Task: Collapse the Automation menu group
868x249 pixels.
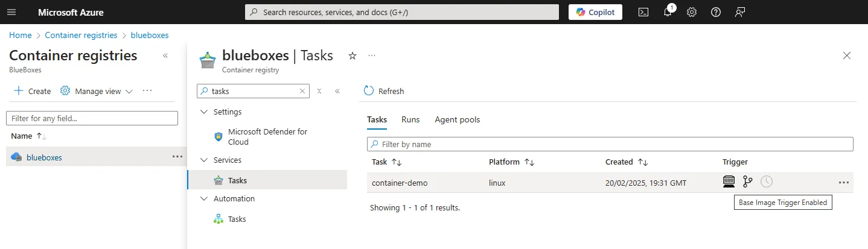Action: (203, 199)
